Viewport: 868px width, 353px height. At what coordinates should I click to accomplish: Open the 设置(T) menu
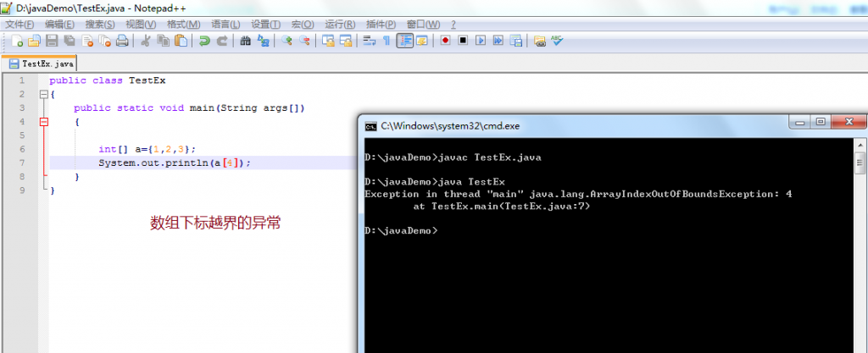click(265, 25)
